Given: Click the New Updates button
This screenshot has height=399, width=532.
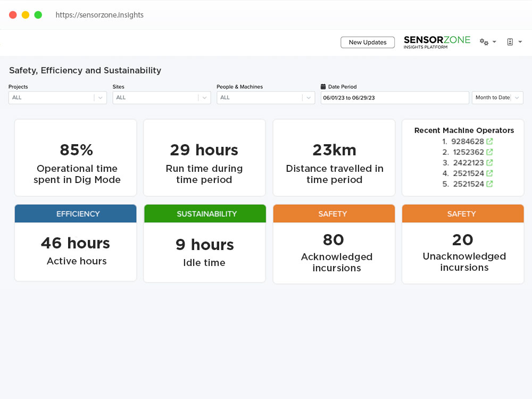Looking at the screenshot, I should 368,42.
